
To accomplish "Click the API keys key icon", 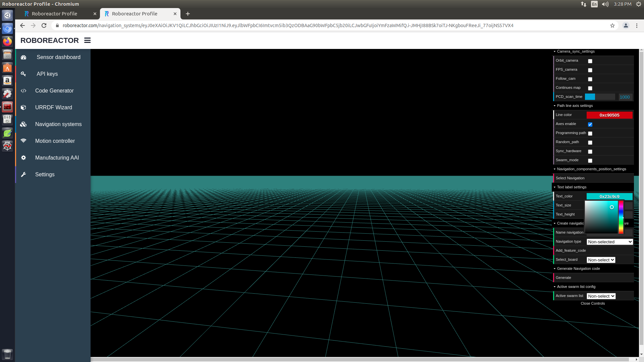I will coord(23,74).
